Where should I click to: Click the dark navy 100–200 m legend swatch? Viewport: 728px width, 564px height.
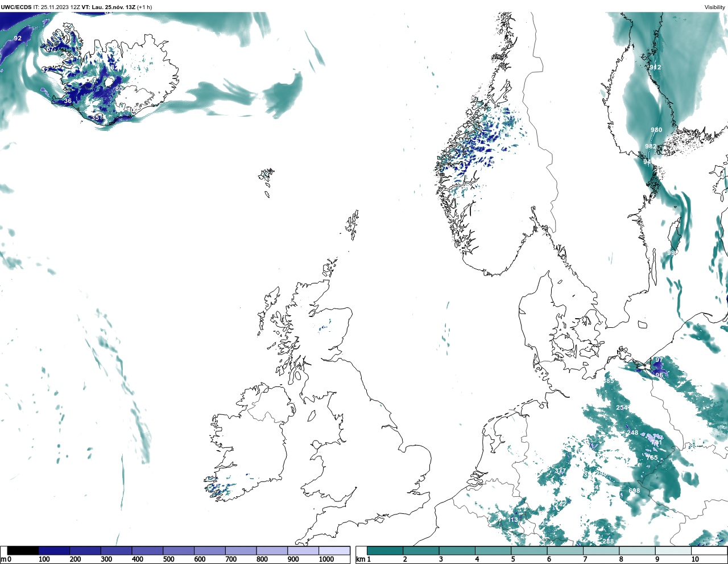[54, 550]
